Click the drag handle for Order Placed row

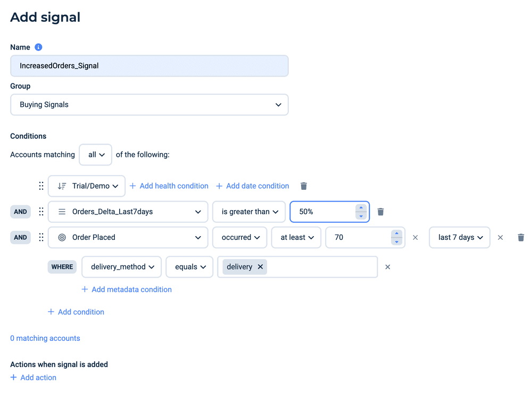coord(41,237)
